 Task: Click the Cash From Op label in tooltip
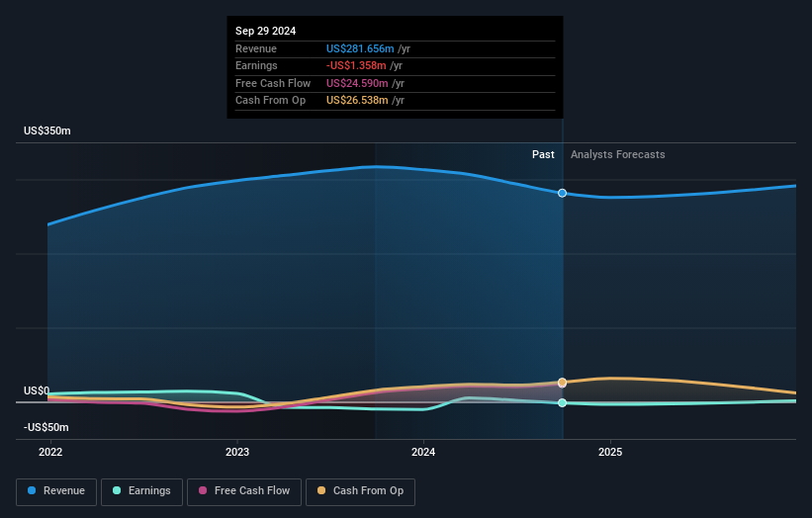[x=270, y=101]
